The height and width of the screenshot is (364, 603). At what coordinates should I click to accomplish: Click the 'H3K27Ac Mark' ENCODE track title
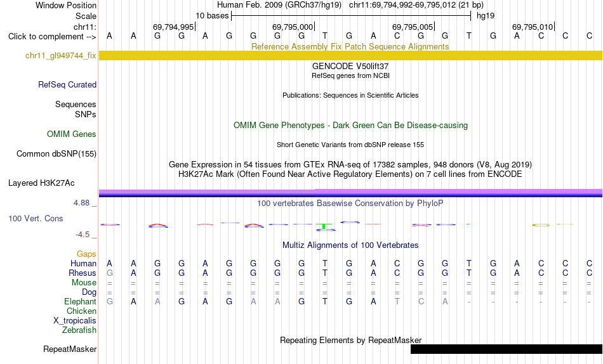tap(350, 174)
